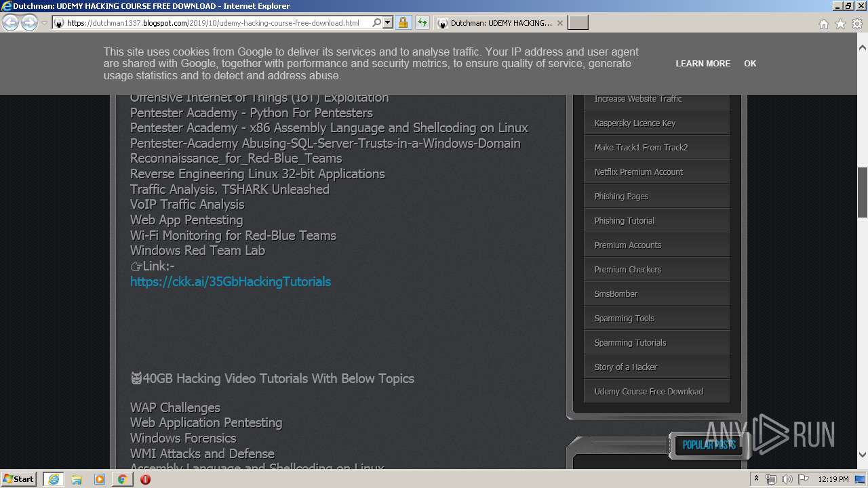Go forward with the browser Forward arrow
The image size is (868, 488).
click(x=29, y=23)
